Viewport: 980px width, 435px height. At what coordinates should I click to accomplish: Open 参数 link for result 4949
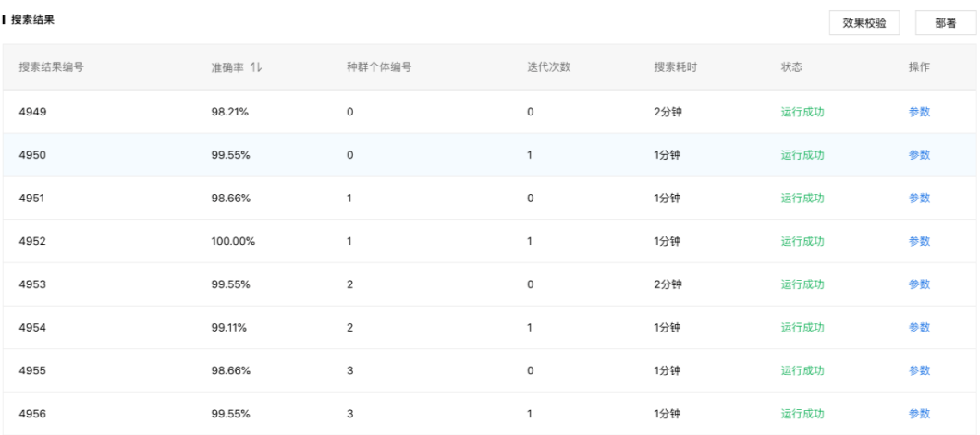[x=919, y=112]
